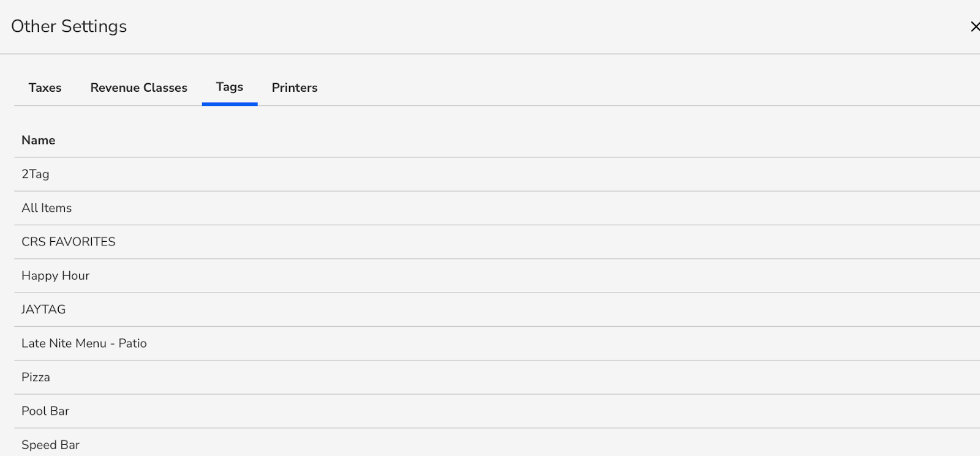Viewport: 980px width, 456px height.
Task: Open the 2Tag tag row
Action: point(36,174)
